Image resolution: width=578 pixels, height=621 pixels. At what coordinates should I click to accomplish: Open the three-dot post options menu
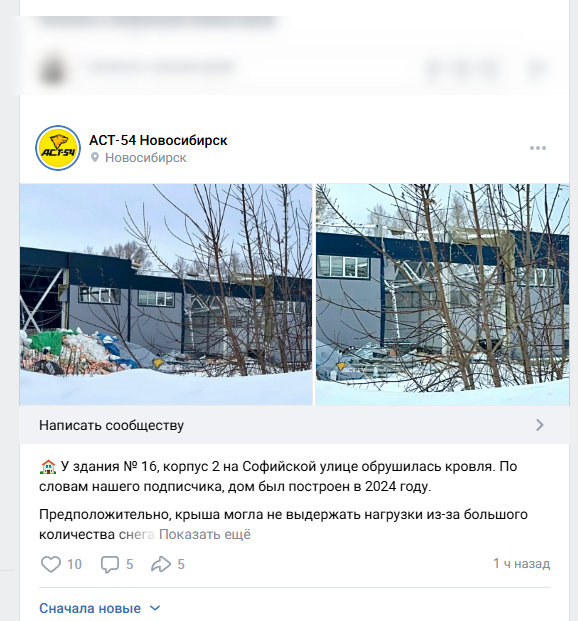(x=538, y=148)
